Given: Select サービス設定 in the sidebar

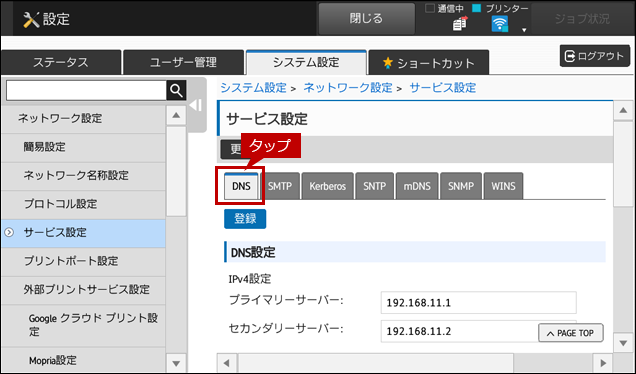Looking at the screenshot, I should click(x=83, y=233).
